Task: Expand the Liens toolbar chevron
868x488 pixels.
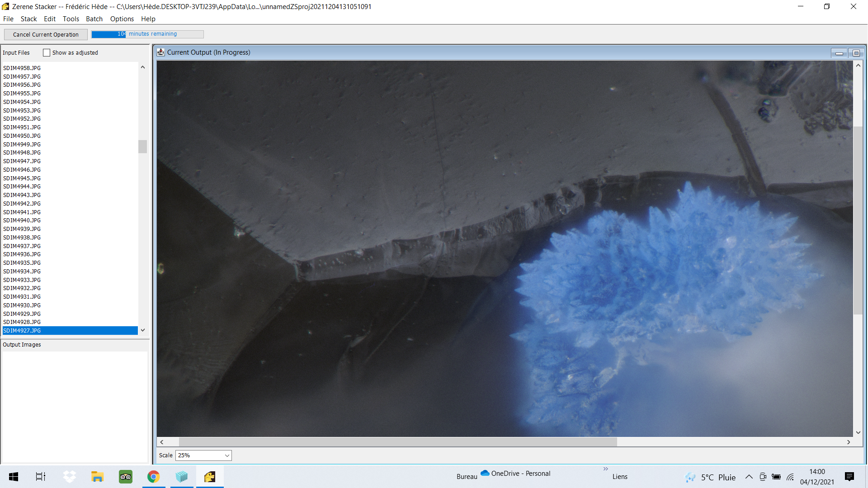Action: coord(605,469)
